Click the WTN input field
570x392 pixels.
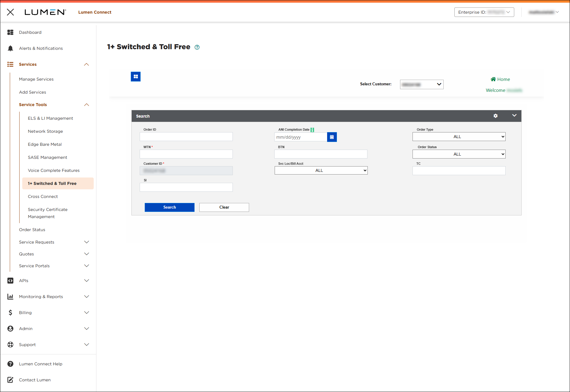pos(186,154)
